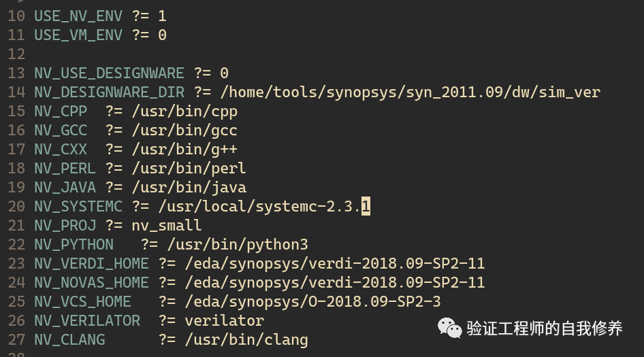Screen dimensions: 644x357
Task: Click the USE_NV_ENV variable name
Action: point(78,16)
